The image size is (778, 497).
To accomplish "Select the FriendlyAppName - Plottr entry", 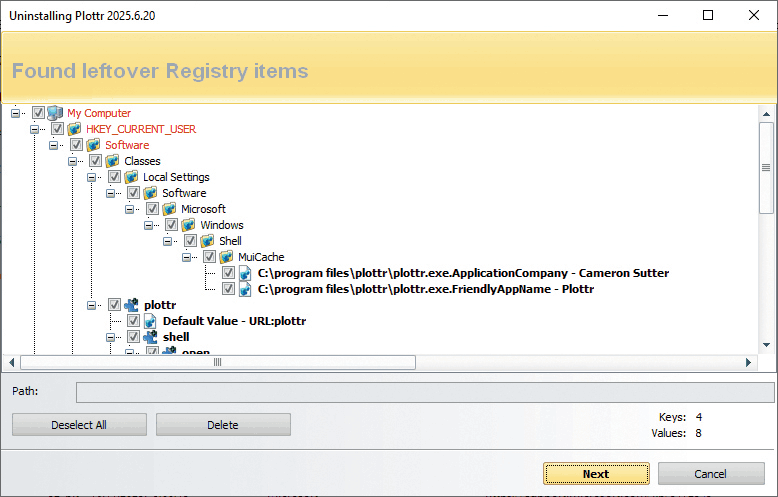I will [426, 289].
